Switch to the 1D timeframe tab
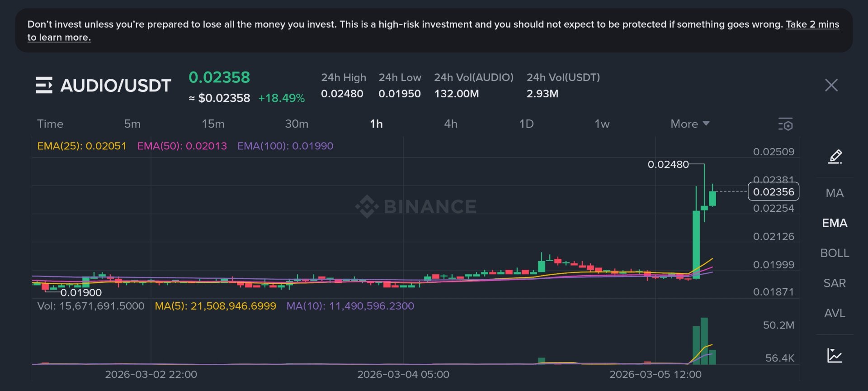 click(527, 124)
